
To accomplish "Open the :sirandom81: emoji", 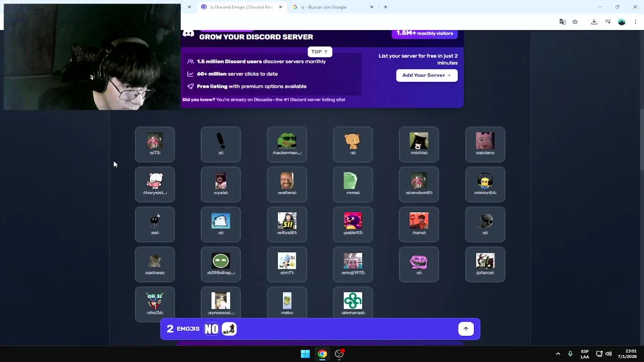I will 419,185.
